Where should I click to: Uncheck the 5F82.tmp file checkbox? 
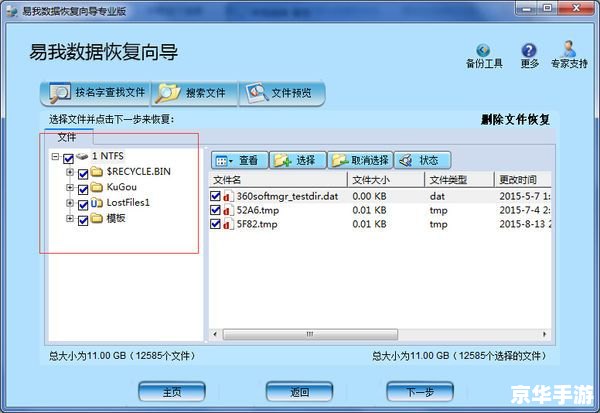click(x=215, y=224)
